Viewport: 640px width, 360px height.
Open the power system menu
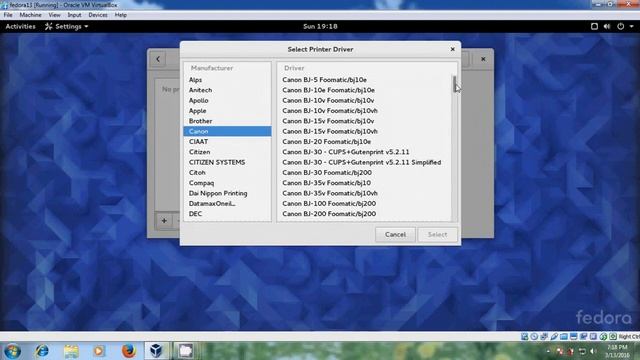620,26
